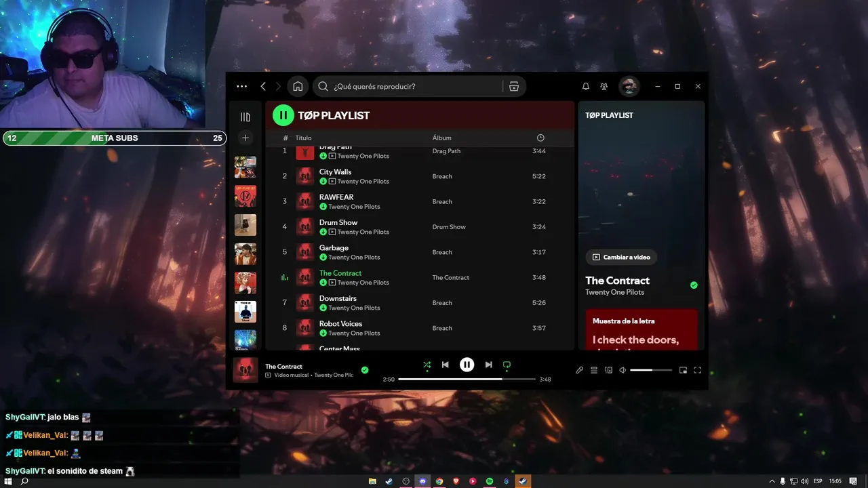
Task: Select the Drum Show track title in row 4
Action: click(x=338, y=222)
